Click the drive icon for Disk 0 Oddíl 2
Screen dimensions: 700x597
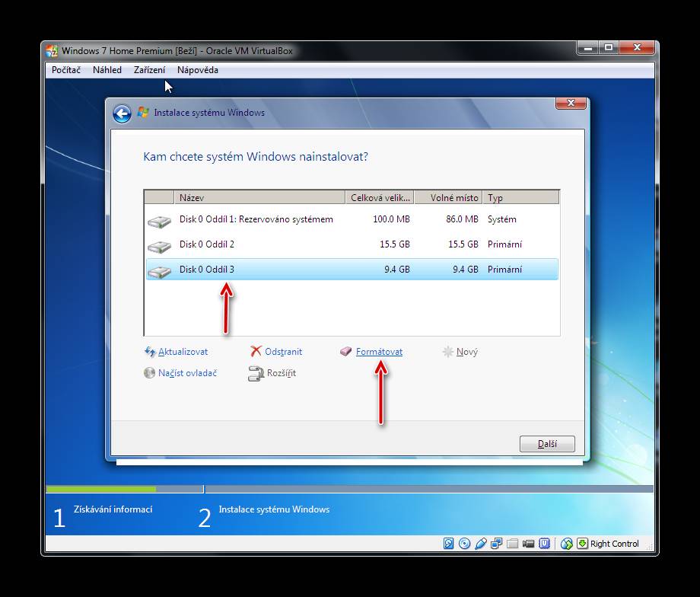point(159,246)
